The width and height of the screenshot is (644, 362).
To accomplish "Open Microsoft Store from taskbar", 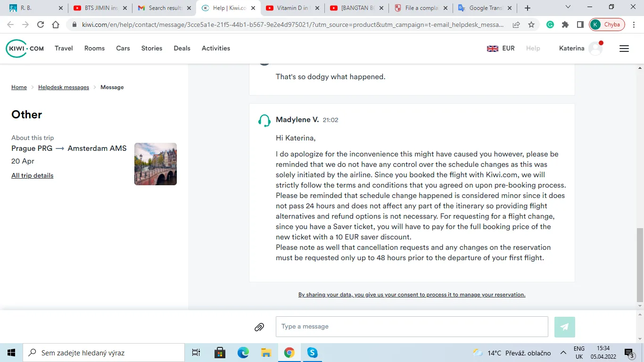I will click(220, 353).
